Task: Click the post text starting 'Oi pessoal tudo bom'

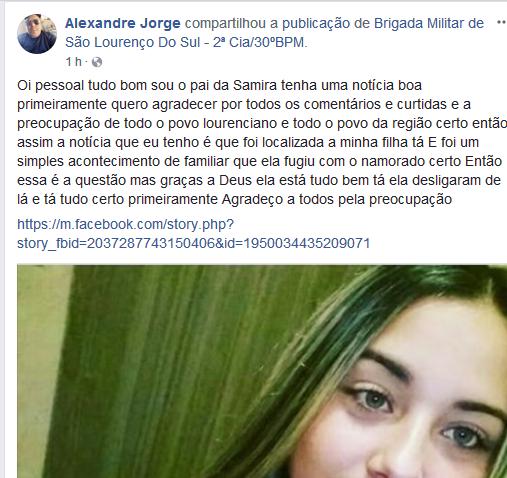Action: pos(219,85)
